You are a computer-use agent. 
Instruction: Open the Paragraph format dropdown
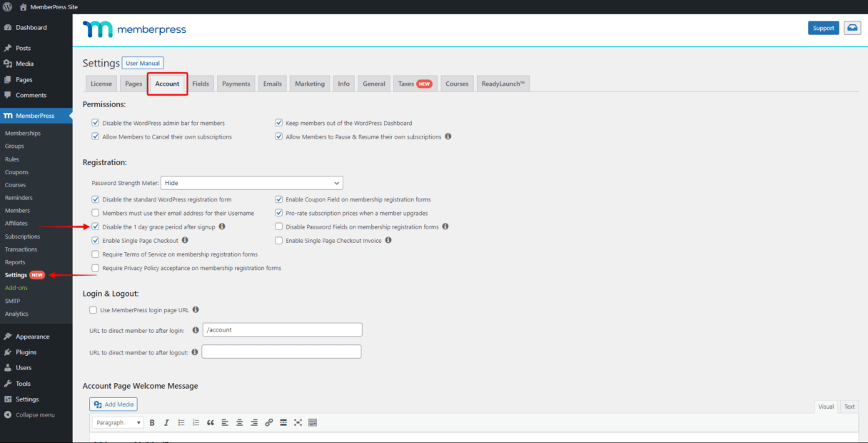pyautogui.click(x=118, y=422)
